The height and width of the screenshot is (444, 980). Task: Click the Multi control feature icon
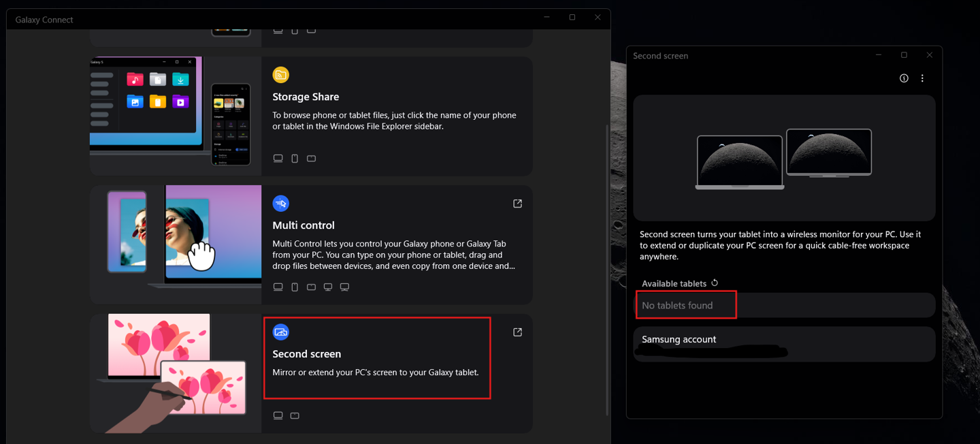pyautogui.click(x=280, y=203)
